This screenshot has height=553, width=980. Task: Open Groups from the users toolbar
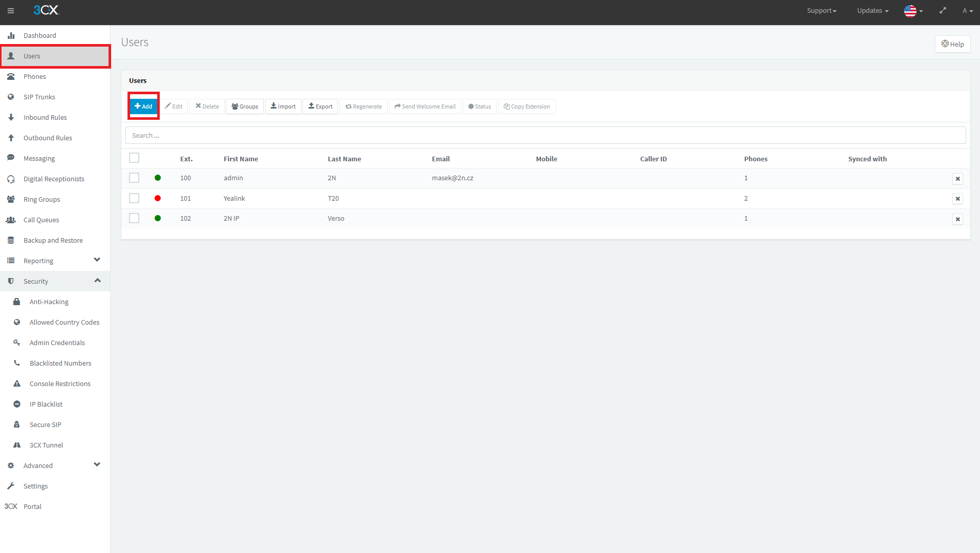click(245, 107)
